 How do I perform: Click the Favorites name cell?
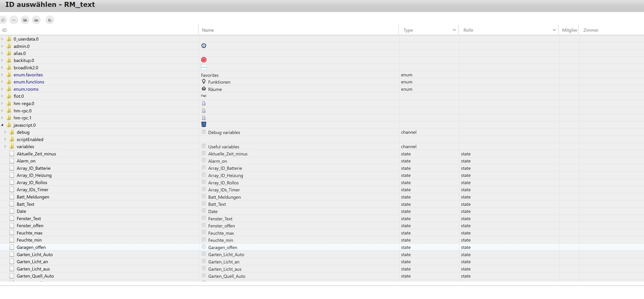(210, 75)
